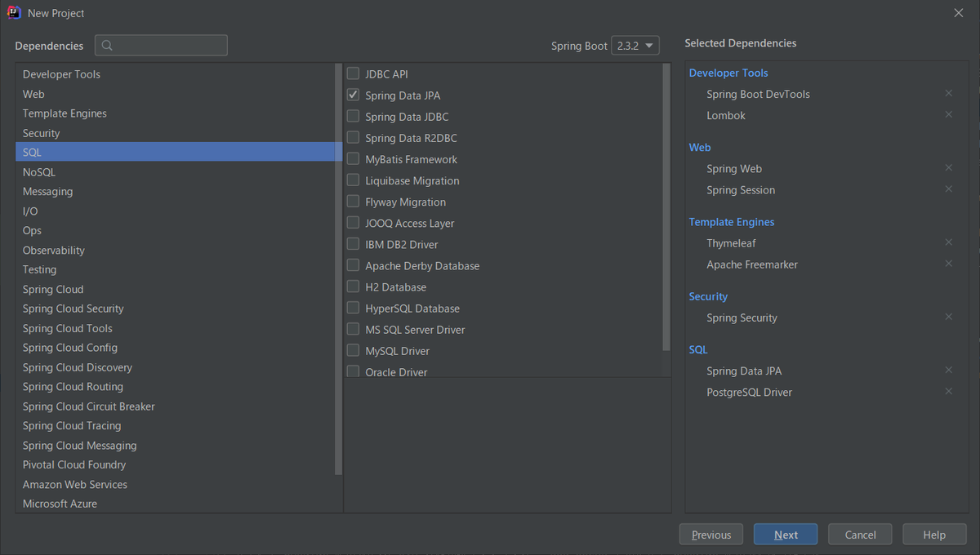Image resolution: width=980 pixels, height=555 pixels.
Task: Select the Messaging category
Action: (x=175, y=191)
